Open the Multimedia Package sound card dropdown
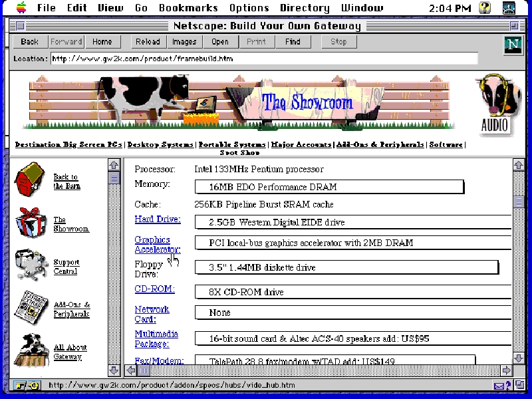532x399 pixels. [353, 338]
